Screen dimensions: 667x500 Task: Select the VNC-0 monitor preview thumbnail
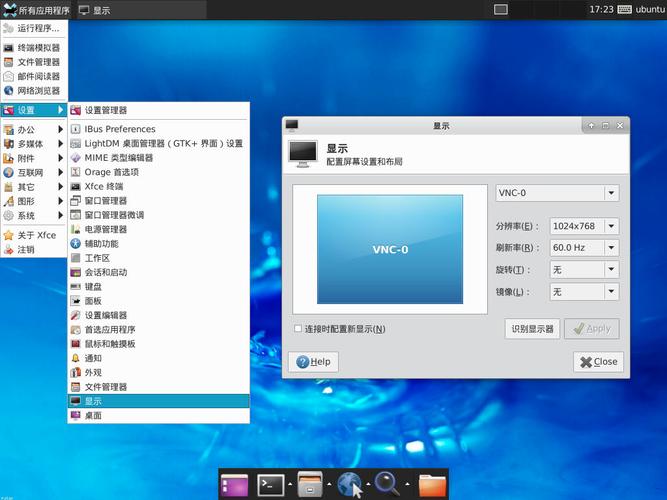point(390,249)
